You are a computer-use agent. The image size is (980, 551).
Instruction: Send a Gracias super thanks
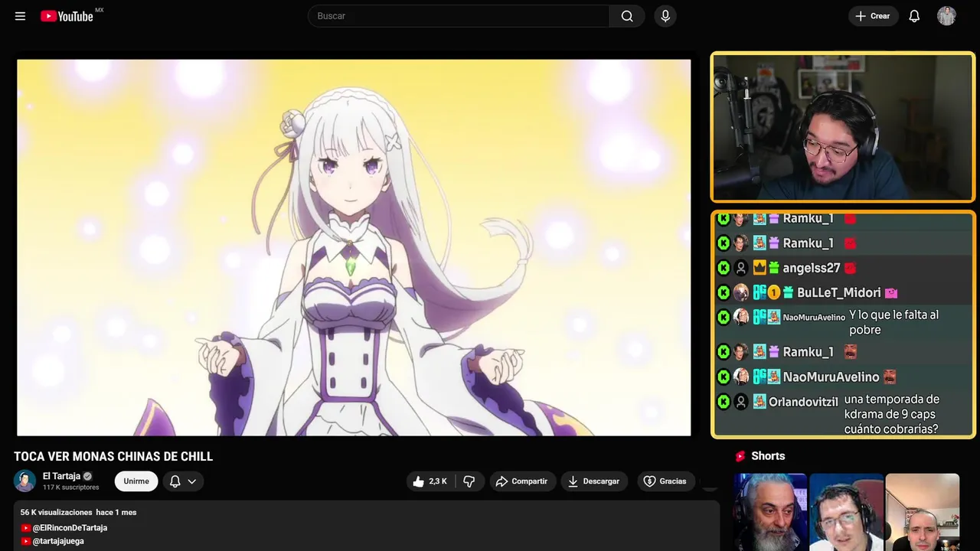(665, 481)
